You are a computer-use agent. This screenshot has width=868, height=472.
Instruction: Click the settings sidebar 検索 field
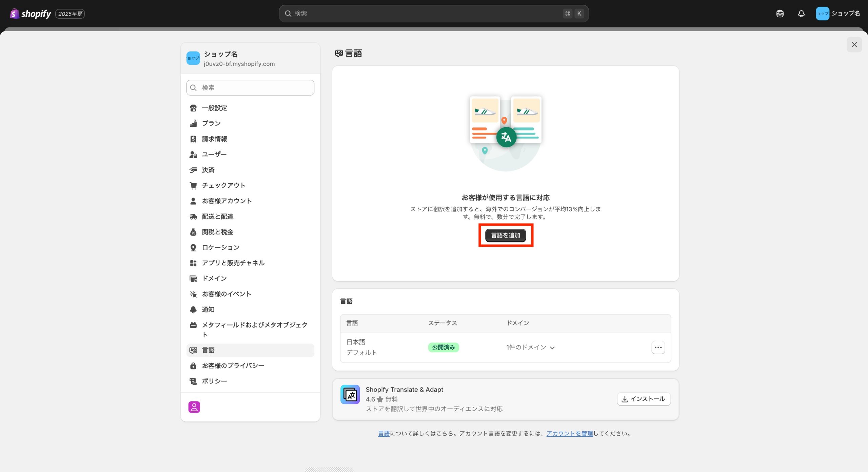[250, 88]
